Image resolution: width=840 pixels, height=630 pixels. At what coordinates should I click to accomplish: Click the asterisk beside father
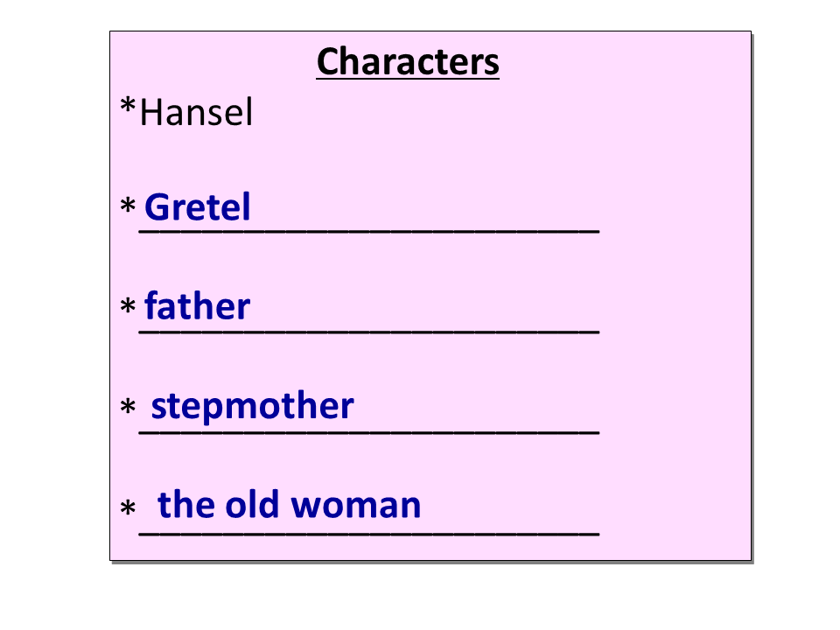(x=128, y=308)
